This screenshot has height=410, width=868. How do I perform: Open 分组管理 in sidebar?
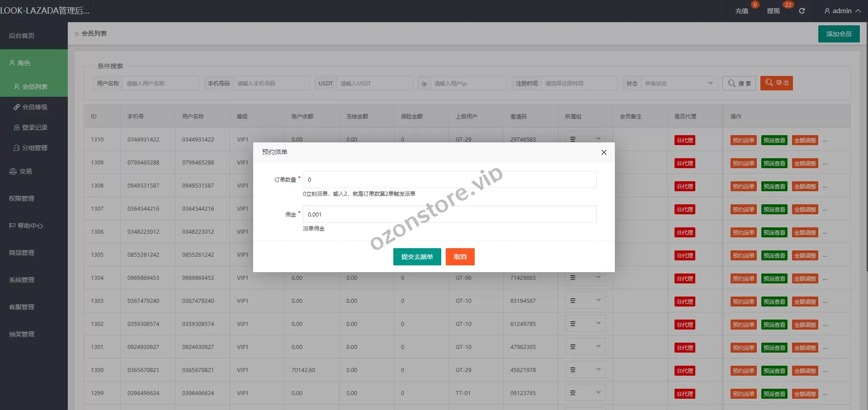[x=34, y=148]
